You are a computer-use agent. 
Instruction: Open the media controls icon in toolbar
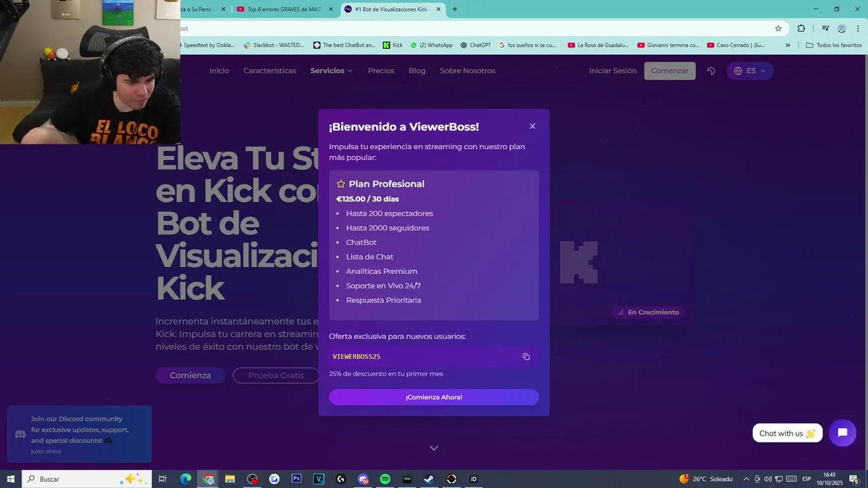[x=825, y=28]
